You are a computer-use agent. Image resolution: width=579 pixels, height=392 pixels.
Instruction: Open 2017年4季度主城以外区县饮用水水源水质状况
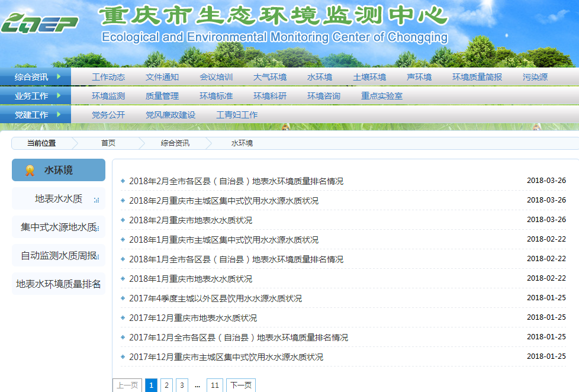(x=215, y=298)
